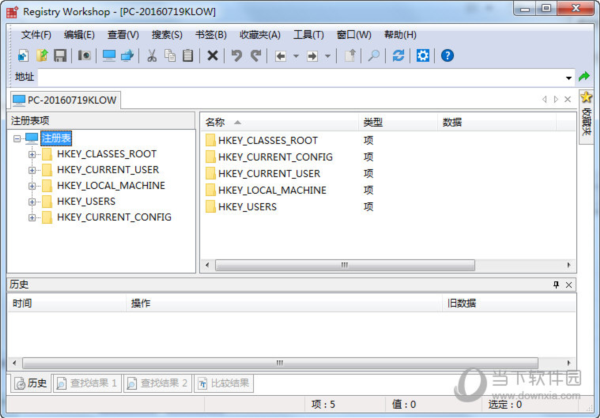The width and height of the screenshot is (600, 418).
Task: Click the Find magnifier icon
Action: (x=373, y=56)
